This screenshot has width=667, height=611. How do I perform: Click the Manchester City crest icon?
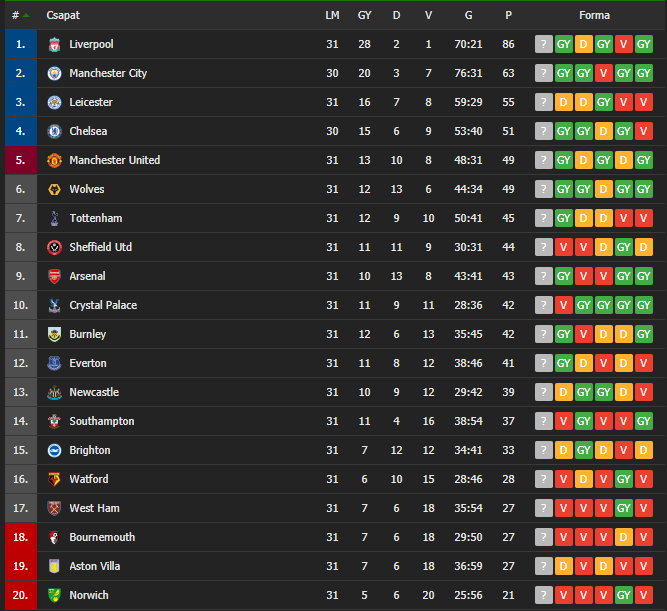click(x=54, y=73)
